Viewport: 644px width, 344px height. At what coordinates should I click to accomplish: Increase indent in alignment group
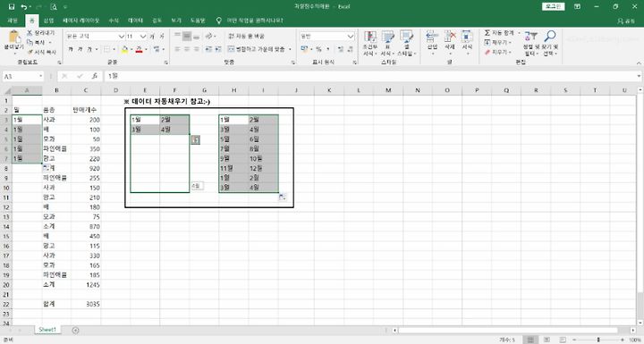[x=218, y=49]
